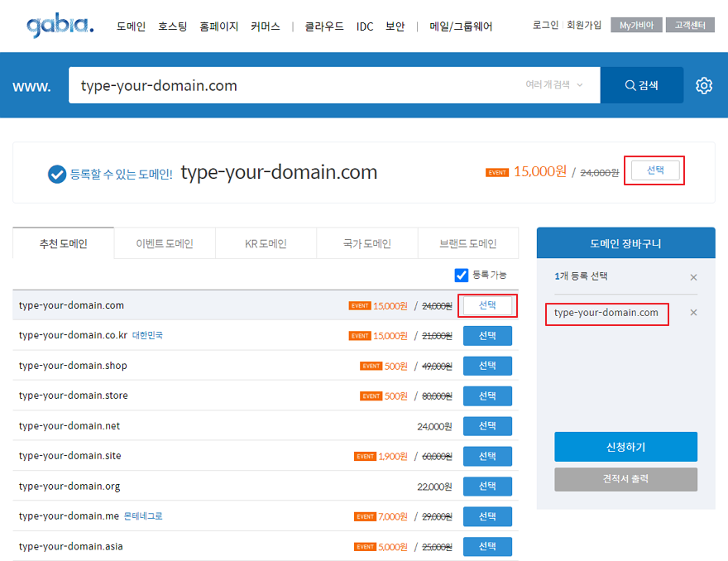
Task: Open the 클라우드 menu
Action: point(324,26)
